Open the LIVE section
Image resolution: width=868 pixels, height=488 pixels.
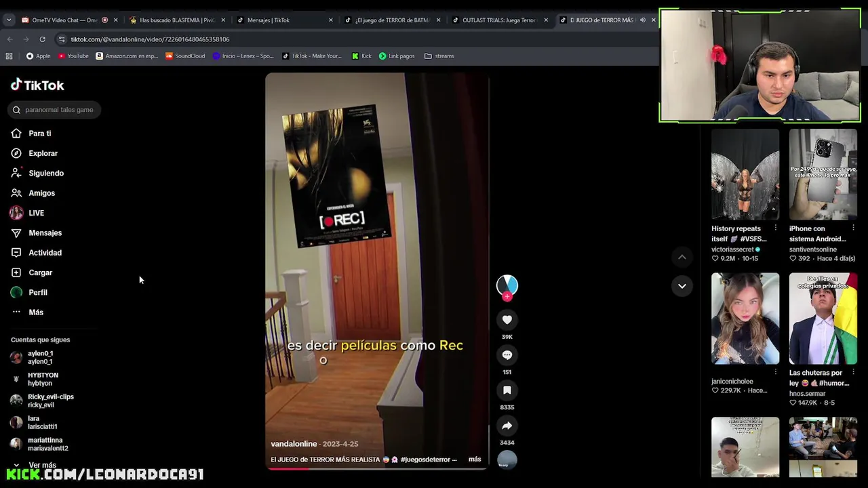(28, 213)
